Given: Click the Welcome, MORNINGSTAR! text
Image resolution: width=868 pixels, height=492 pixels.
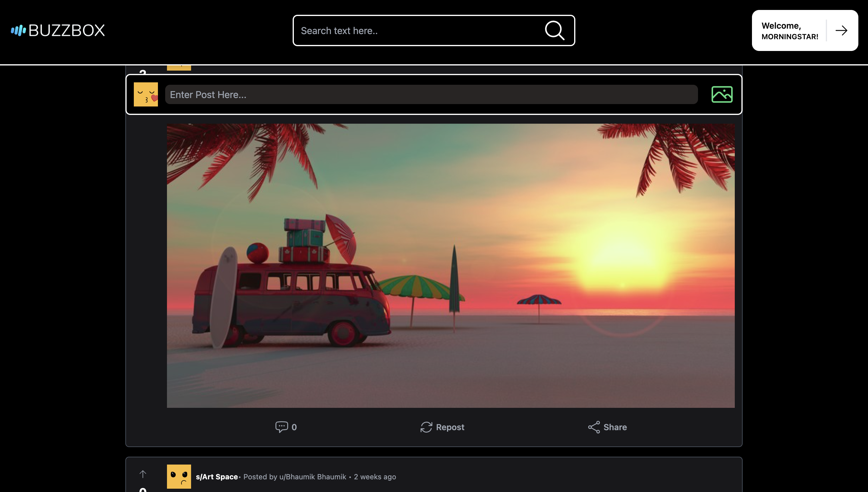Looking at the screenshot, I should [x=789, y=31].
